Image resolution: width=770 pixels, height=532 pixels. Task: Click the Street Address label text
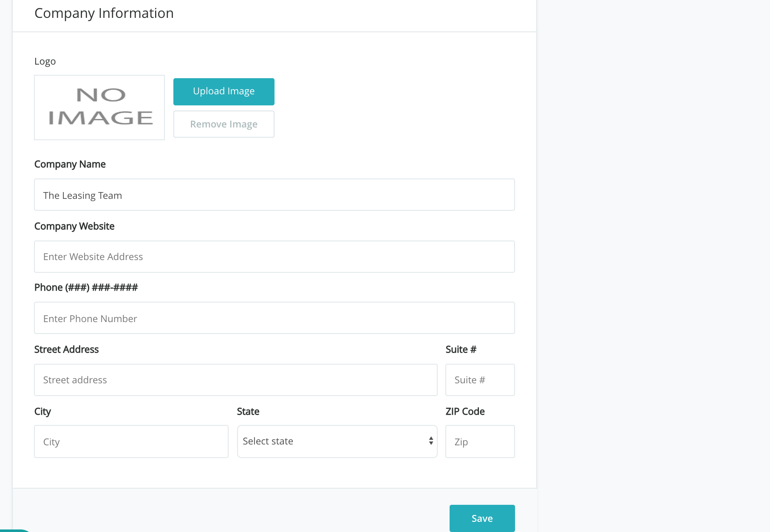coord(67,350)
